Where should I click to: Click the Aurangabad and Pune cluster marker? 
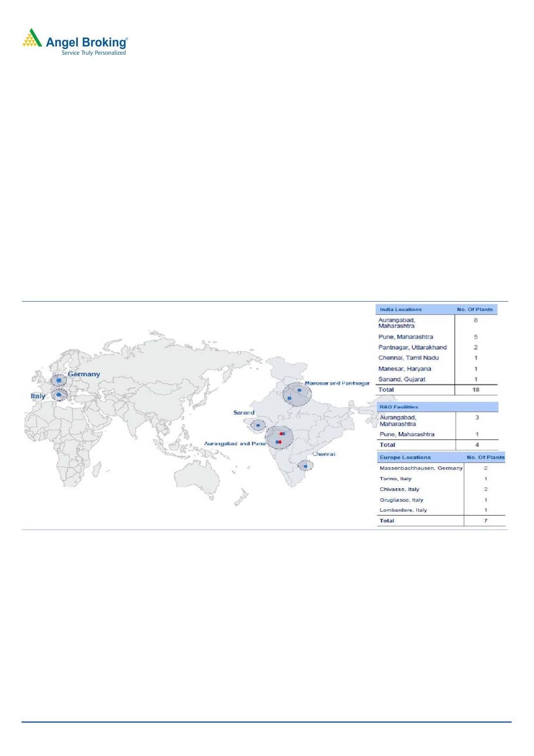pyautogui.click(x=279, y=437)
